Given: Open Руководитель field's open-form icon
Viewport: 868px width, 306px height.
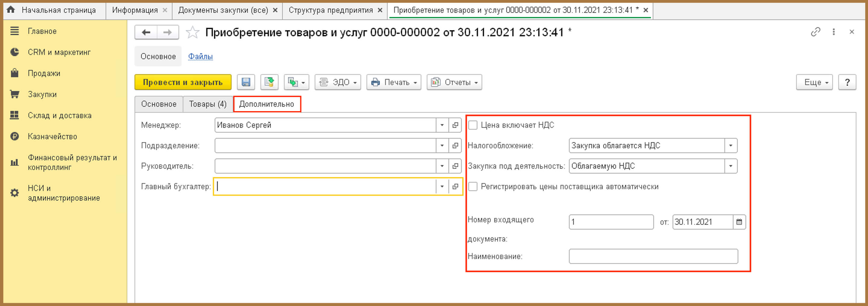Looking at the screenshot, I should coord(455,166).
